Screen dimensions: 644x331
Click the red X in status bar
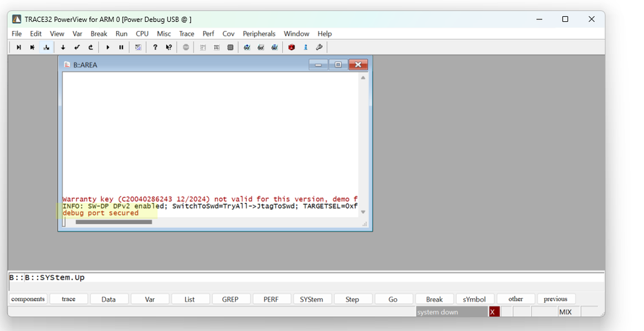point(493,312)
